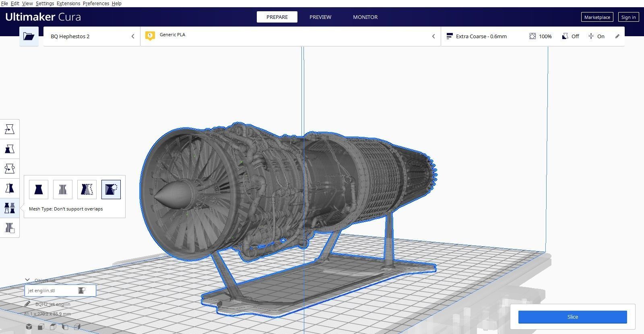Select the Scale tool in the left toolbar
644x334 pixels.
[10, 149]
